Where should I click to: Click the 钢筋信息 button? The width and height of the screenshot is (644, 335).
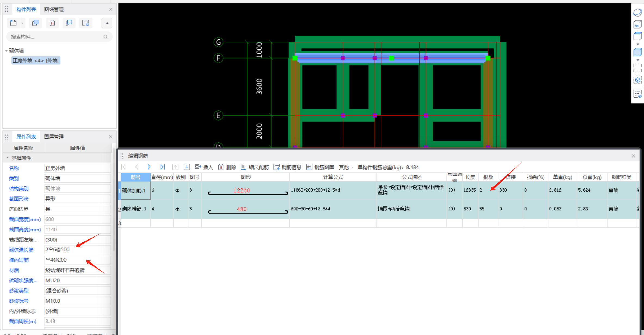pyautogui.click(x=287, y=167)
